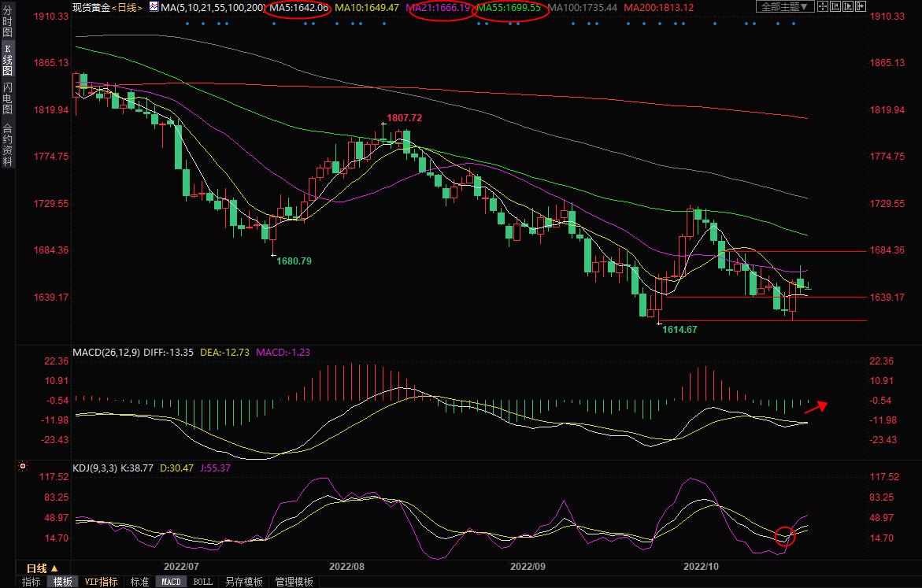Click the MA indicator chart icon

pyautogui.click(x=154, y=7)
